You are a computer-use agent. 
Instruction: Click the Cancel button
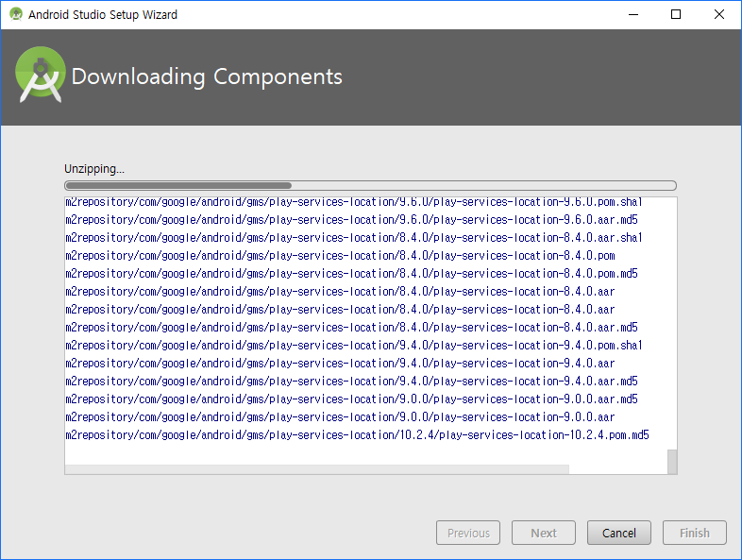tap(619, 533)
